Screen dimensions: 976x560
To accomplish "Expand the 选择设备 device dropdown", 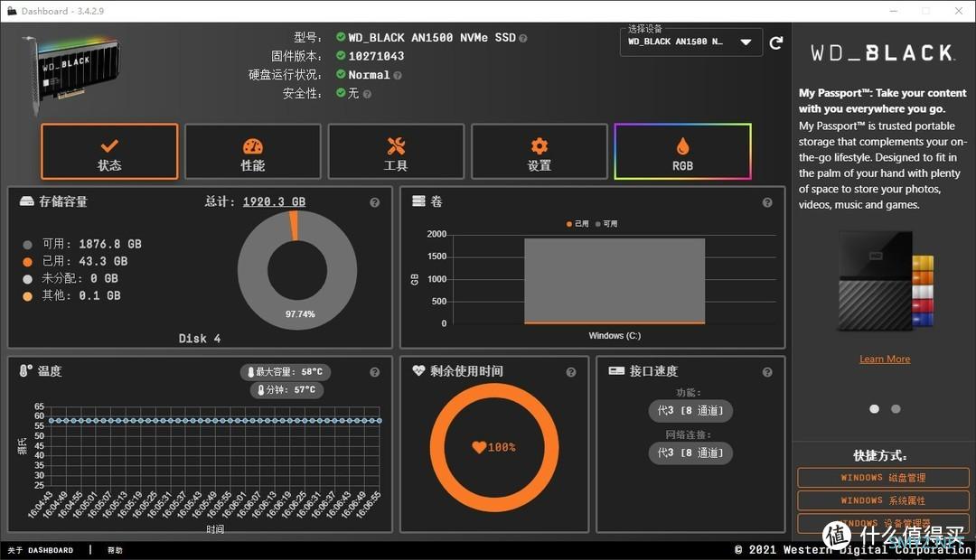I will click(x=691, y=42).
